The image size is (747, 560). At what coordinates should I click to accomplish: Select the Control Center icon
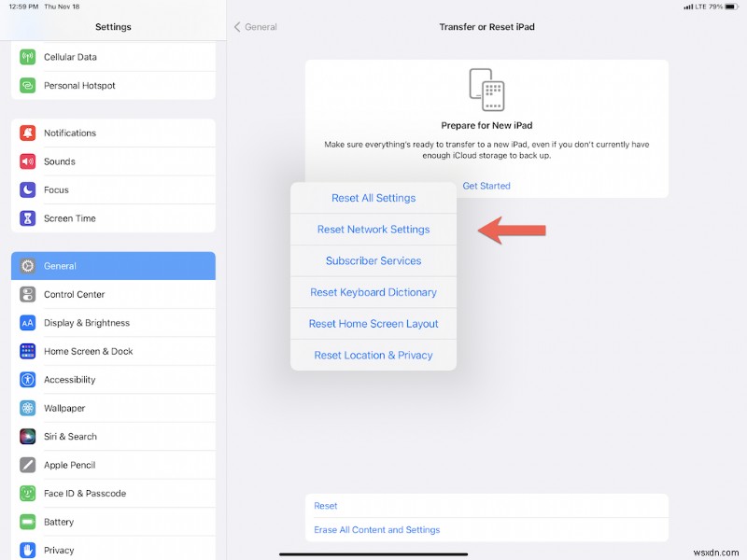(x=29, y=294)
